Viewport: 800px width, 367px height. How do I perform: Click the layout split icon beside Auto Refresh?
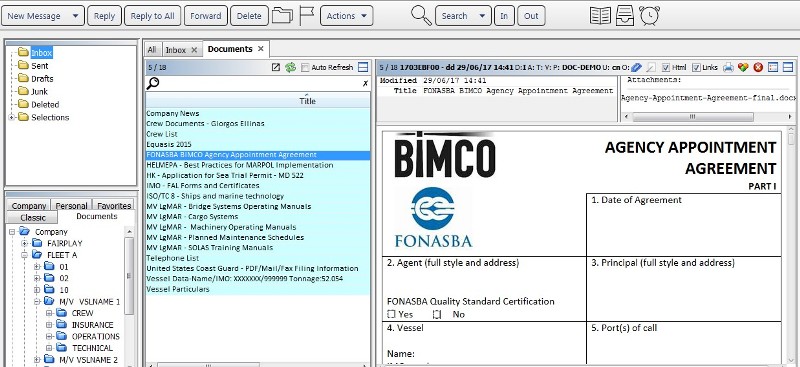[363, 67]
